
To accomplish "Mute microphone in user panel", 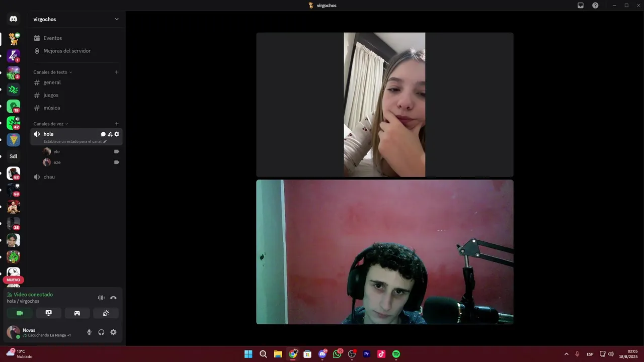I will click(89, 332).
